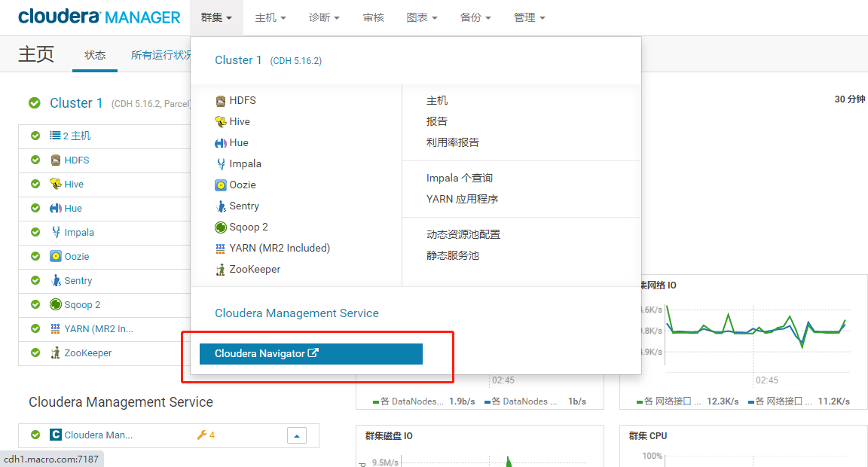Viewport: 868px width, 467px height.
Task: Click the Hue icon in dropdown menu
Action: 220,143
